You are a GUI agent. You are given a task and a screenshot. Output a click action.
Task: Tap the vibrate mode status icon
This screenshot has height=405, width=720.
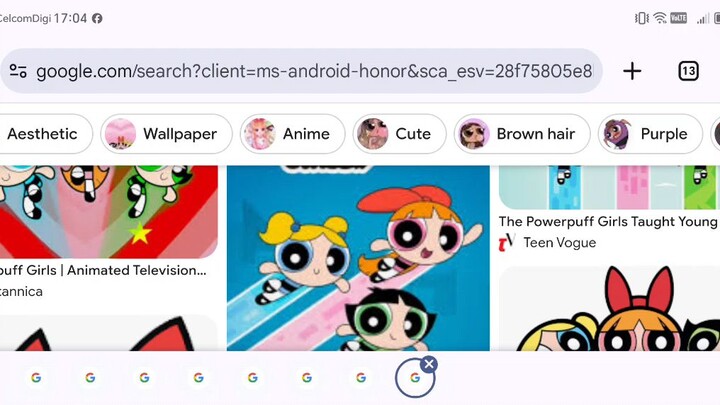click(x=641, y=18)
